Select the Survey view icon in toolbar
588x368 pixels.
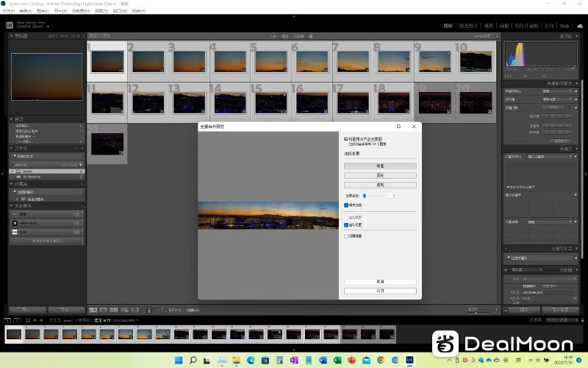[x=124, y=310]
